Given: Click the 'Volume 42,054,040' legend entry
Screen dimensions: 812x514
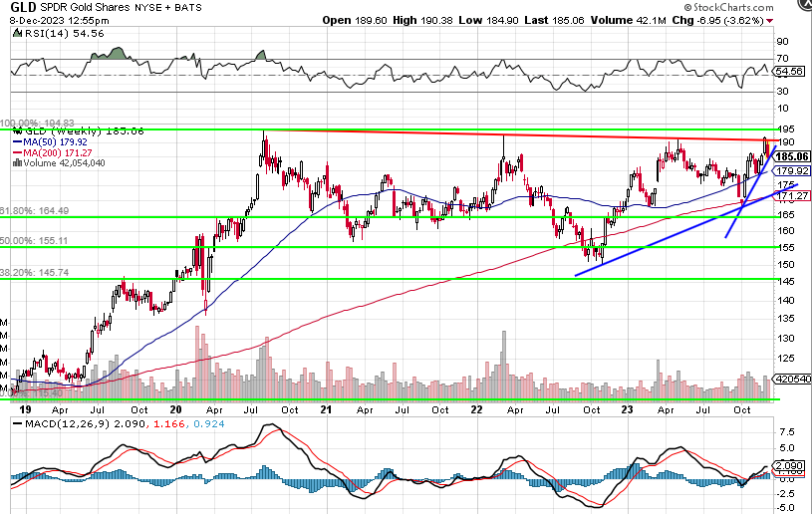Looking at the screenshot, I should coord(65,163).
